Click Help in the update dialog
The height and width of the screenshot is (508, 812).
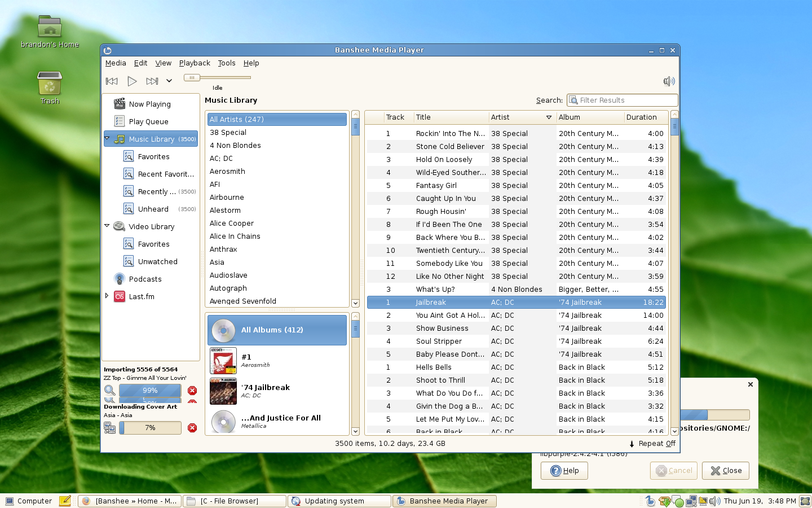(x=564, y=471)
